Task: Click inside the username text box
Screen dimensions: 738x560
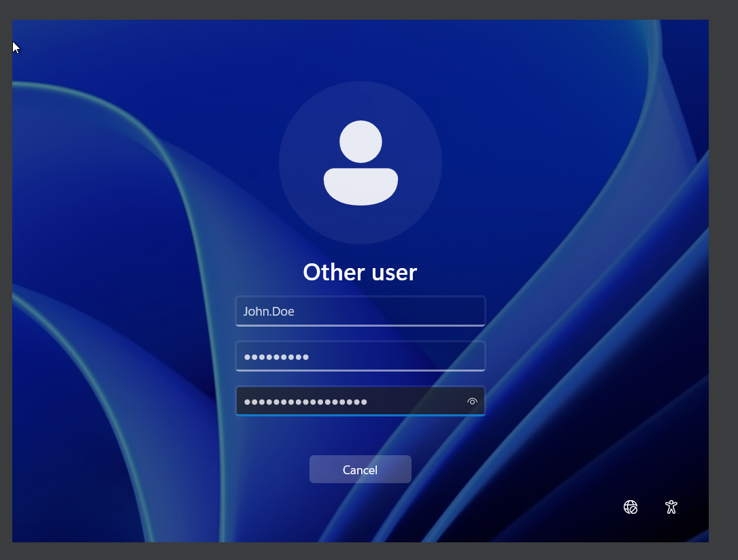Action: (x=360, y=311)
